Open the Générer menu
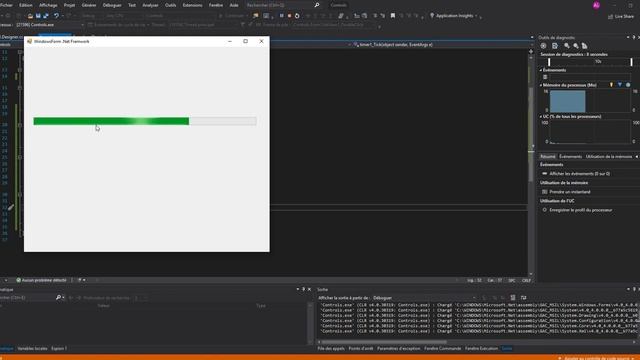 click(89, 5)
